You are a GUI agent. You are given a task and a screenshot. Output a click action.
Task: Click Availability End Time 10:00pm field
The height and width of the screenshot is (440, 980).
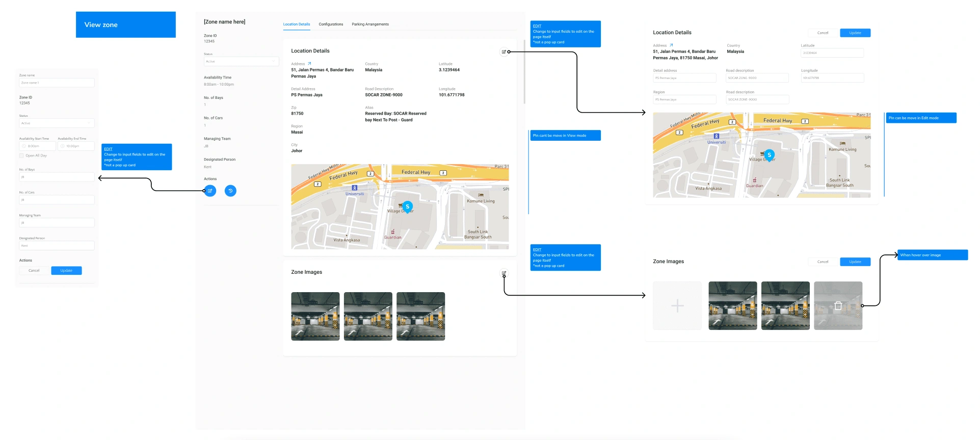76,146
